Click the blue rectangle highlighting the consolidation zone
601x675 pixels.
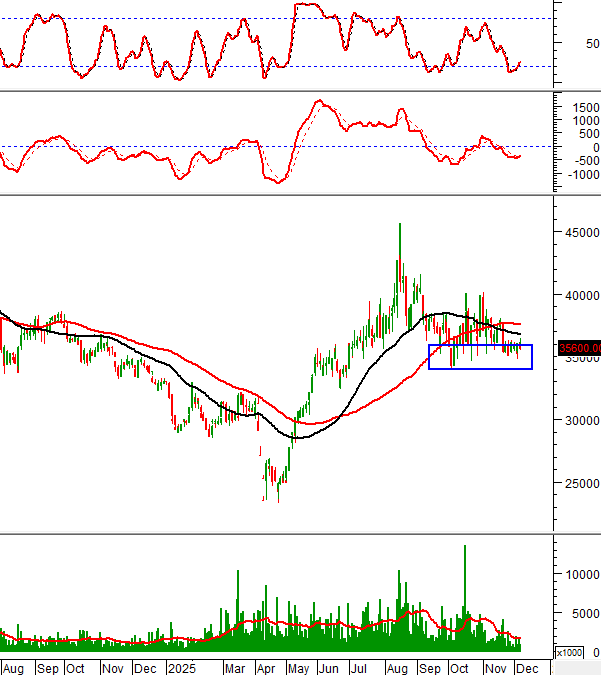coord(480,357)
